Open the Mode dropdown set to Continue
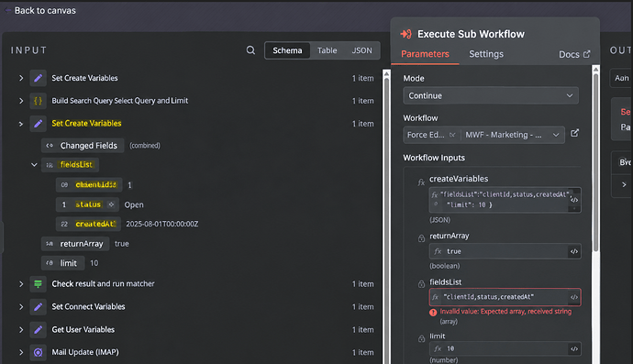 tap(491, 95)
